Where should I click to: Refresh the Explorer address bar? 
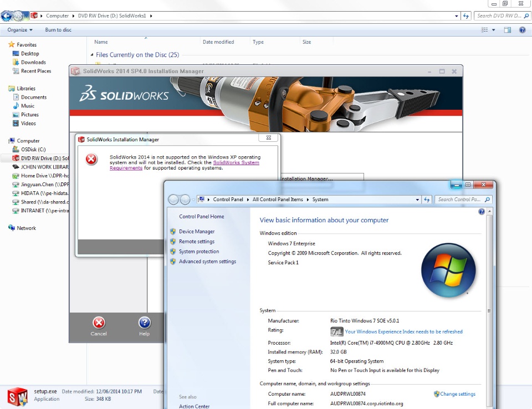(x=466, y=16)
